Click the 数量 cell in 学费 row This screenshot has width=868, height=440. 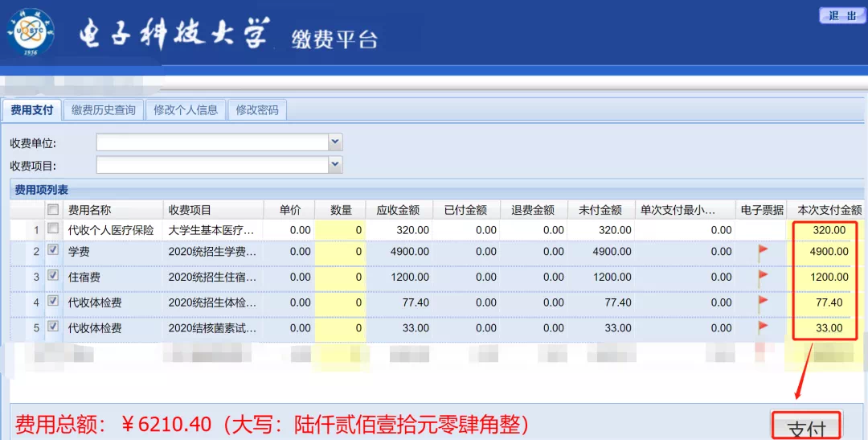click(341, 252)
